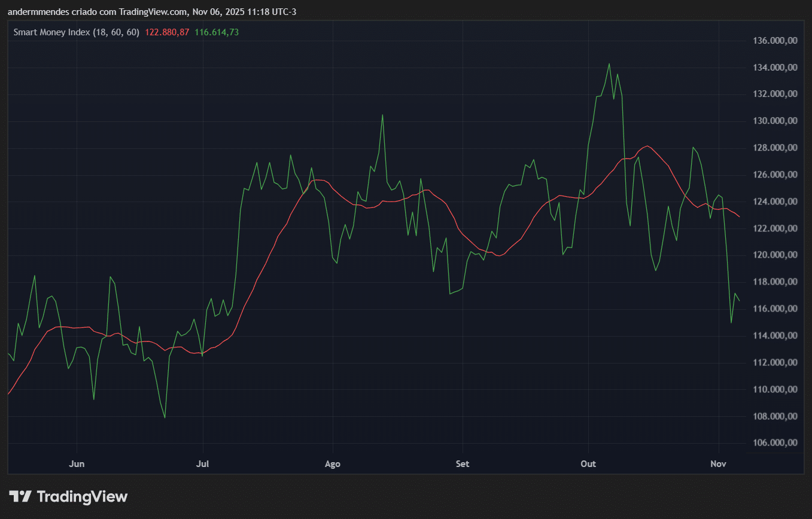
Task: Select the 124.000,00 price scale label
Action: pos(774,202)
